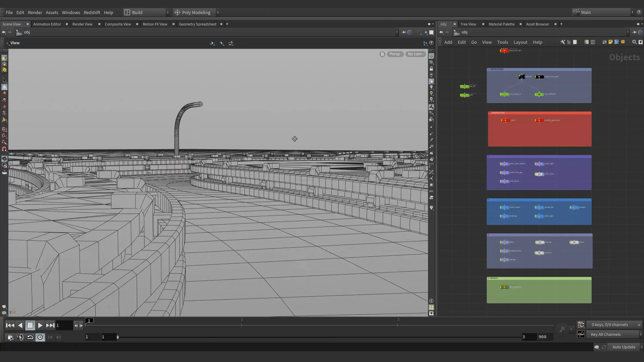Select the street_light node

539,164
